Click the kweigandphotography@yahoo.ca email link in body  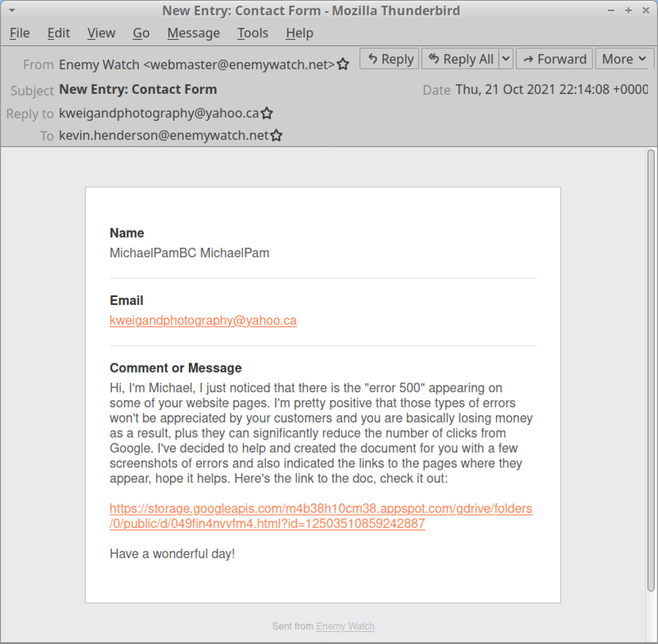(x=203, y=321)
